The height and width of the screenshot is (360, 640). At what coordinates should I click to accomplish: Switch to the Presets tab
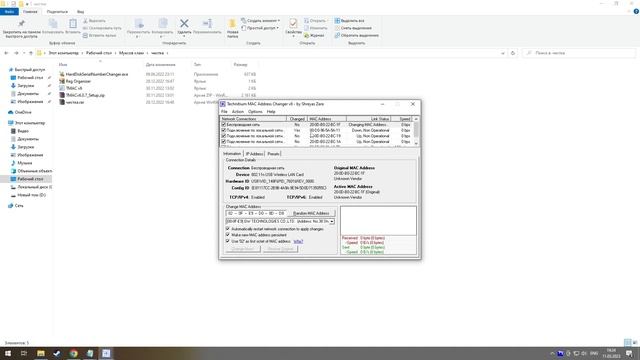coord(273,154)
